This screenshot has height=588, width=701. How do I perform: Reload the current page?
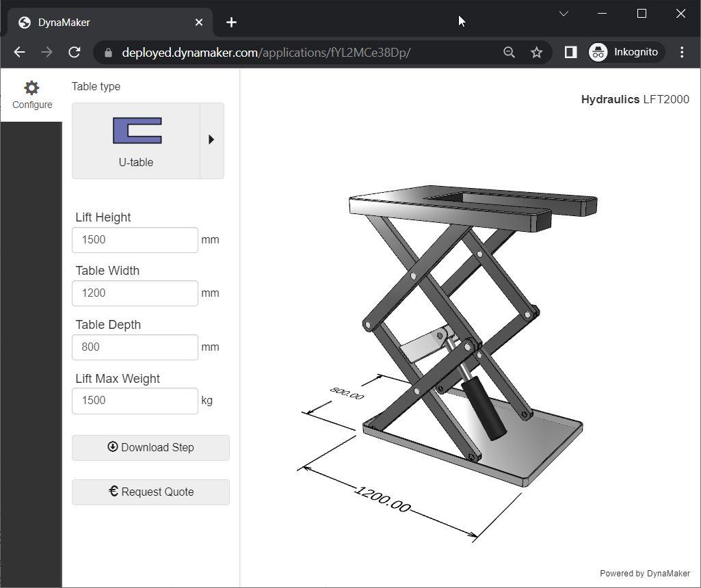75,52
